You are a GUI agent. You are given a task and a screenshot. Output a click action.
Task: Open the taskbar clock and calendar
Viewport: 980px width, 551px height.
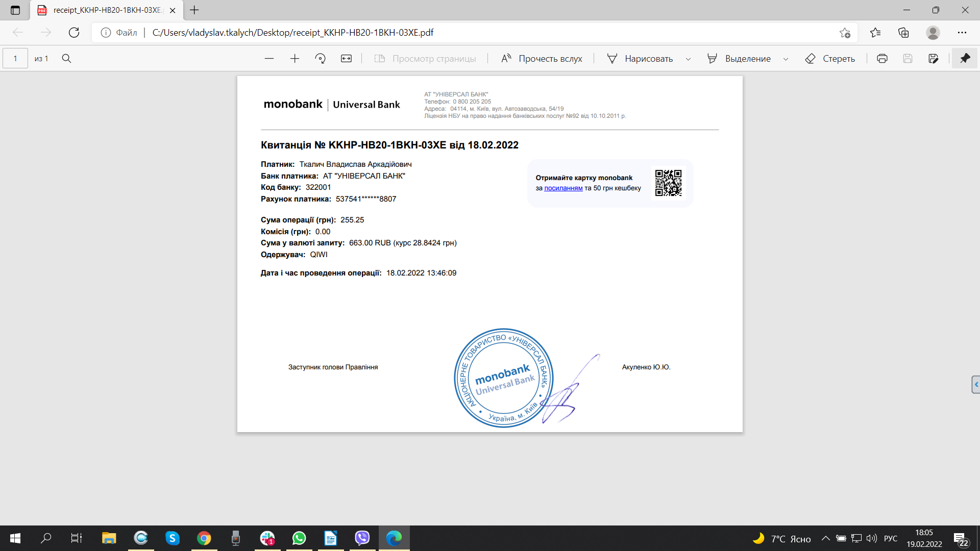coord(924,538)
